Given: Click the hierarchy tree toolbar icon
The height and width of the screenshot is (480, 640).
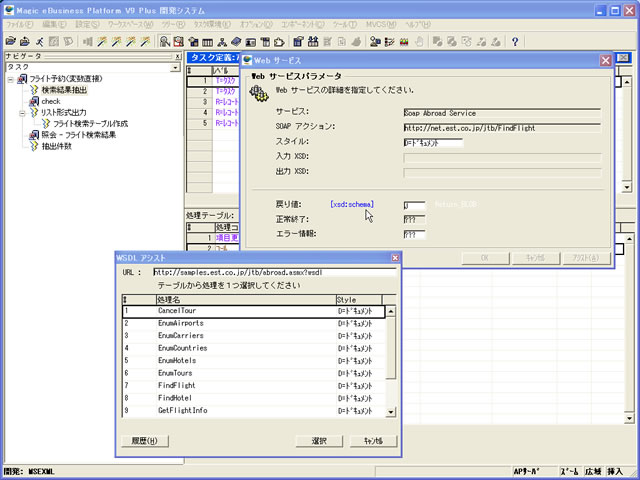Looking at the screenshot, I should tap(222, 41).
